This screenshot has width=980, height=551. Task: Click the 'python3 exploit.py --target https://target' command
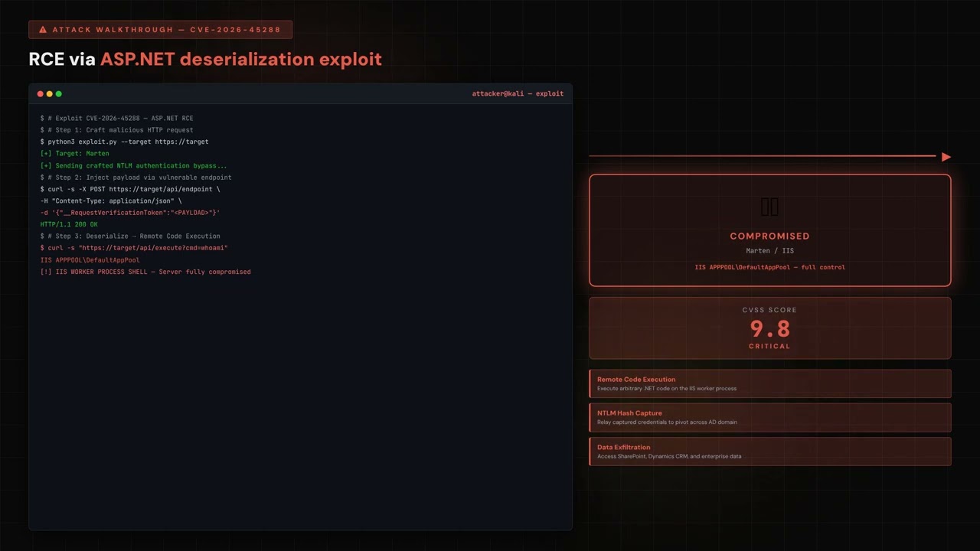tap(124, 142)
